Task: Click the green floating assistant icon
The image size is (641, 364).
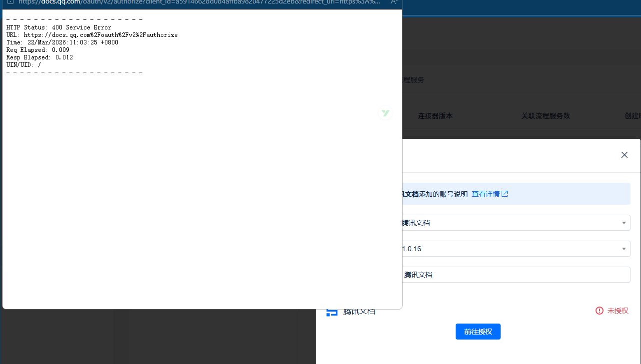Action: click(x=385, y=113)
